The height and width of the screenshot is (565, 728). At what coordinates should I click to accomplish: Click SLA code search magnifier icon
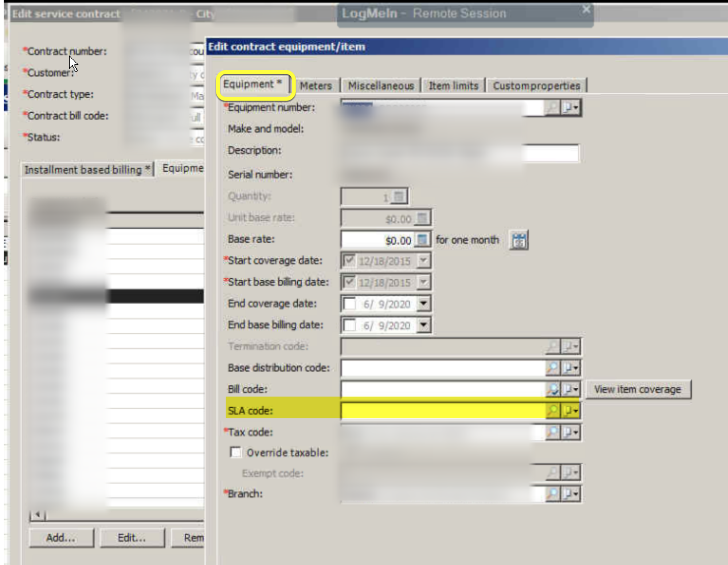pos(552,411)
